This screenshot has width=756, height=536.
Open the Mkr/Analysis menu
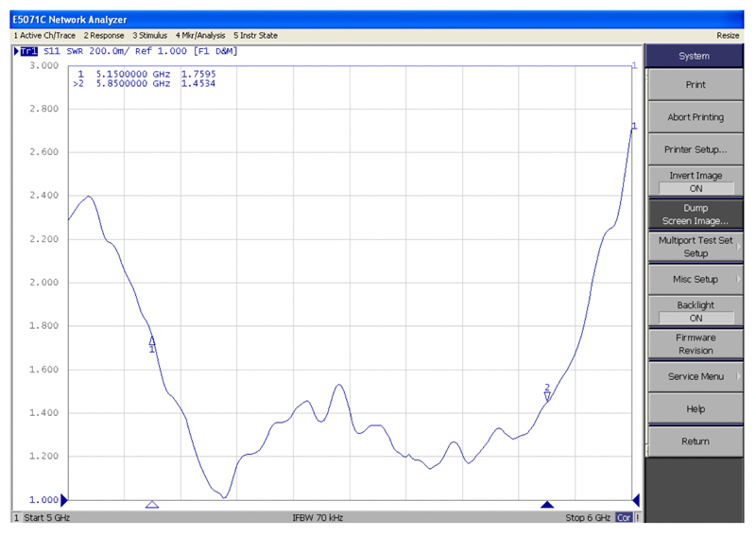pos(199,35)
